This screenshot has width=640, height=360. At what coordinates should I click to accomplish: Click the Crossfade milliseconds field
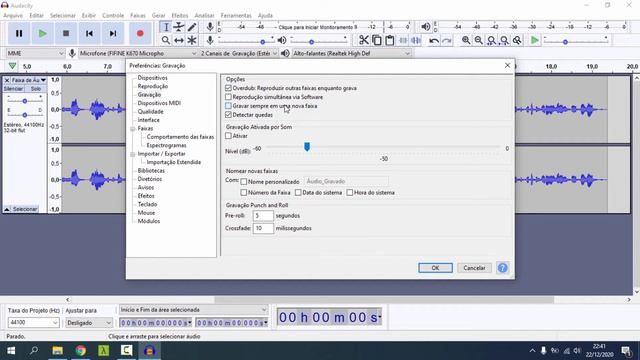[263, 228]
